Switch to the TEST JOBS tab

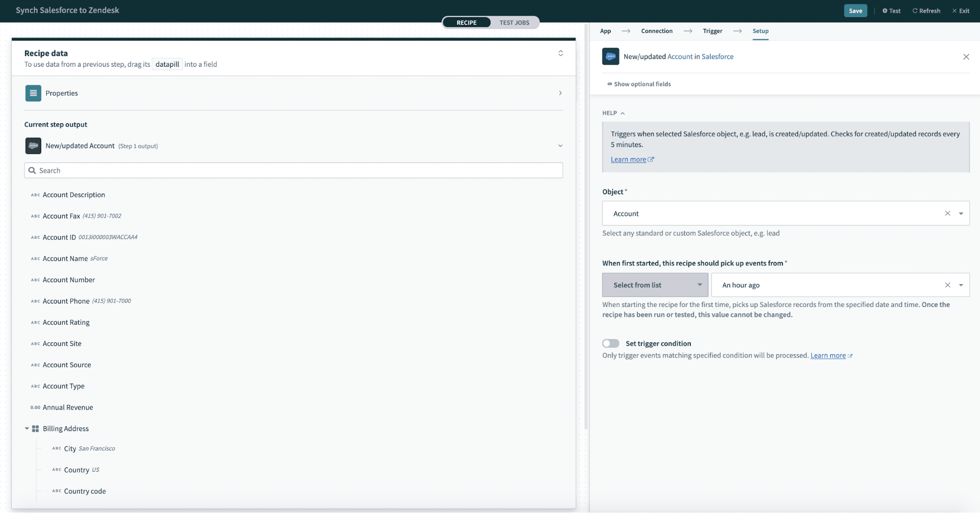(514, 22)
